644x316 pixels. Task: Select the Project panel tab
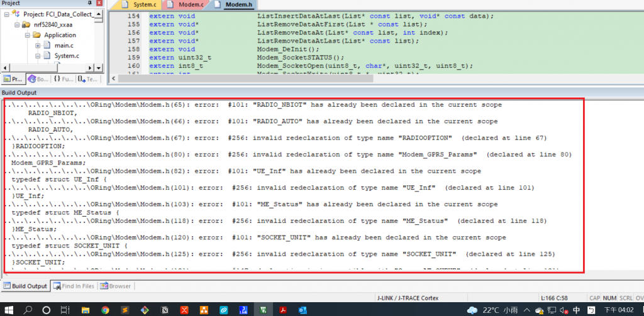pos(13,79)
